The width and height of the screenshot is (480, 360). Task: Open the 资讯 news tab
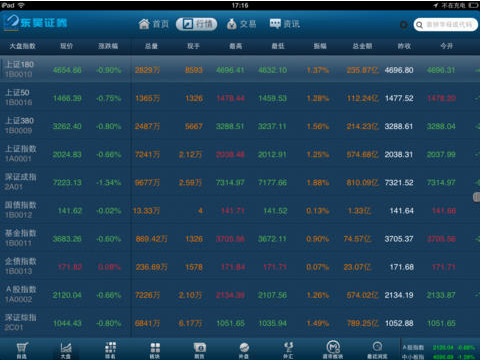[x=285, y=24]
